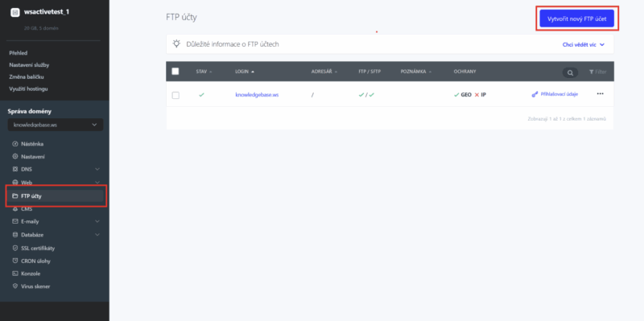This screenshot has width=644, height=321.
Task: Tick checkbox for knowledgebase.ws row
Action: pos(175,95)
